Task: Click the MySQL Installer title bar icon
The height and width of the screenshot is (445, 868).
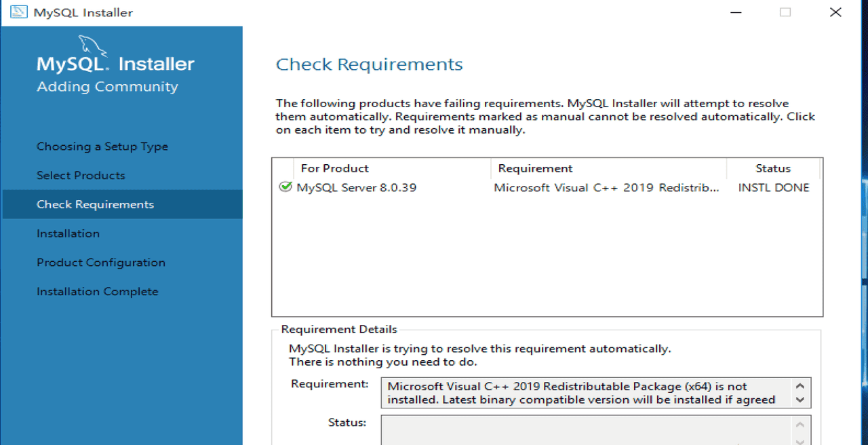Action: coord(18,12)
